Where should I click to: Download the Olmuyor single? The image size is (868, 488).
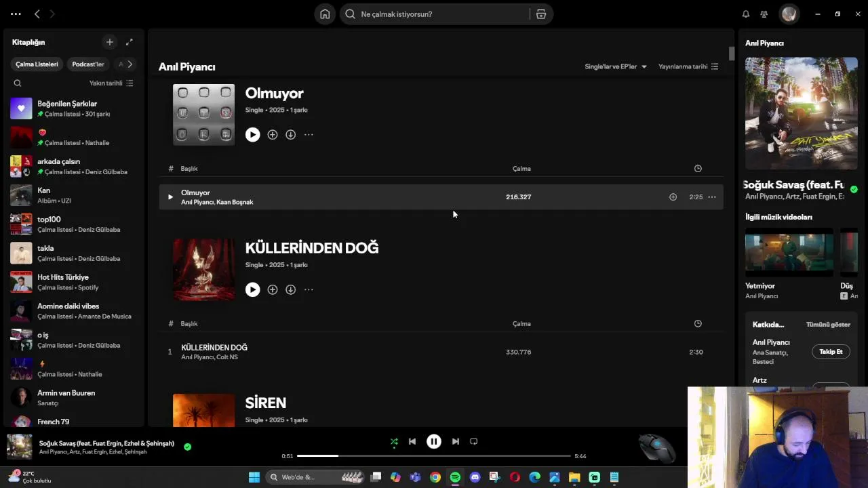coord(290,135)
